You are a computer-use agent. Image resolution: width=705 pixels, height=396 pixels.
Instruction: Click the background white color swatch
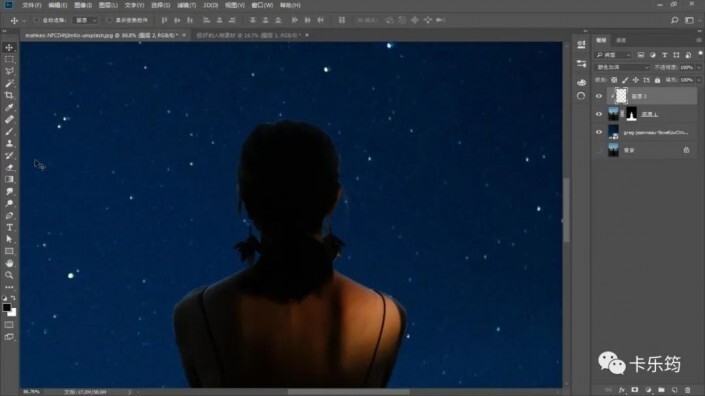click(x=13, y=313)
